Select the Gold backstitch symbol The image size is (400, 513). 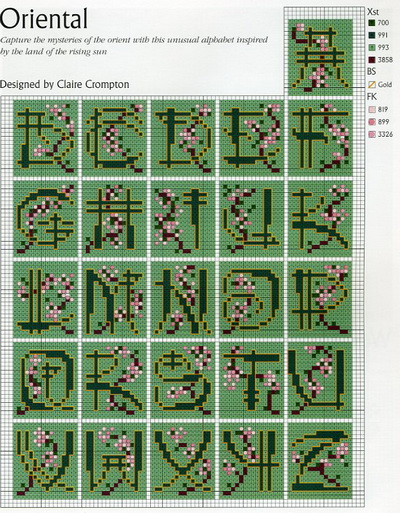(372, 84)
